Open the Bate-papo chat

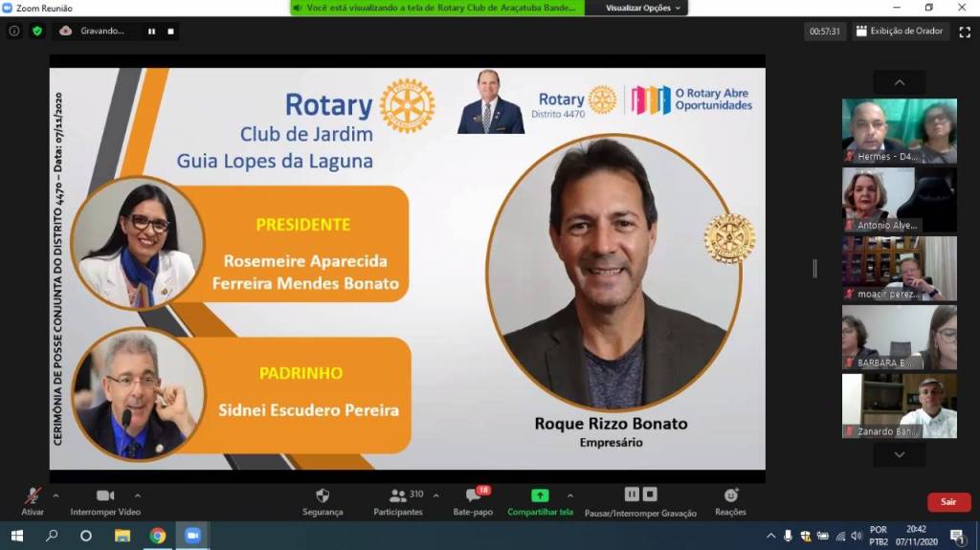tap(473, 495)
